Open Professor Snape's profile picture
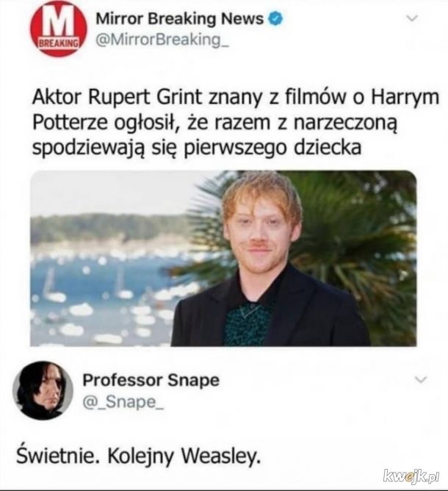The width and height of the screenshot is (448, 491). (43, 390)
